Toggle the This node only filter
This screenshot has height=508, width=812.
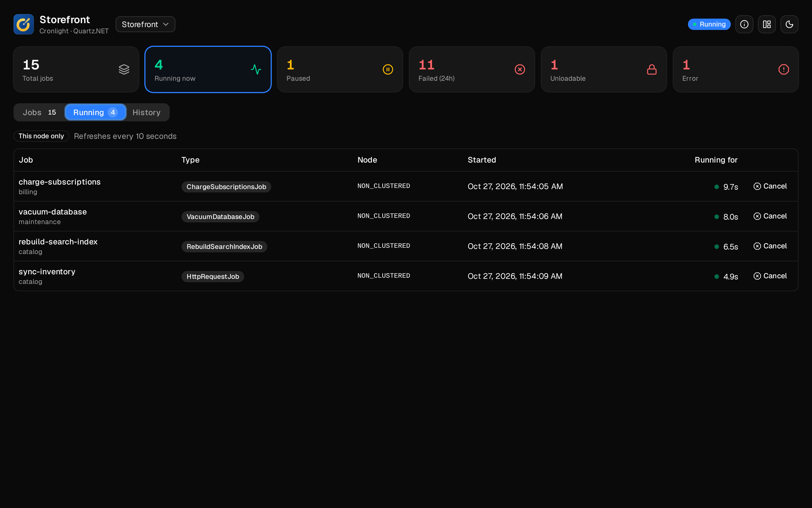tap(41, 136)
